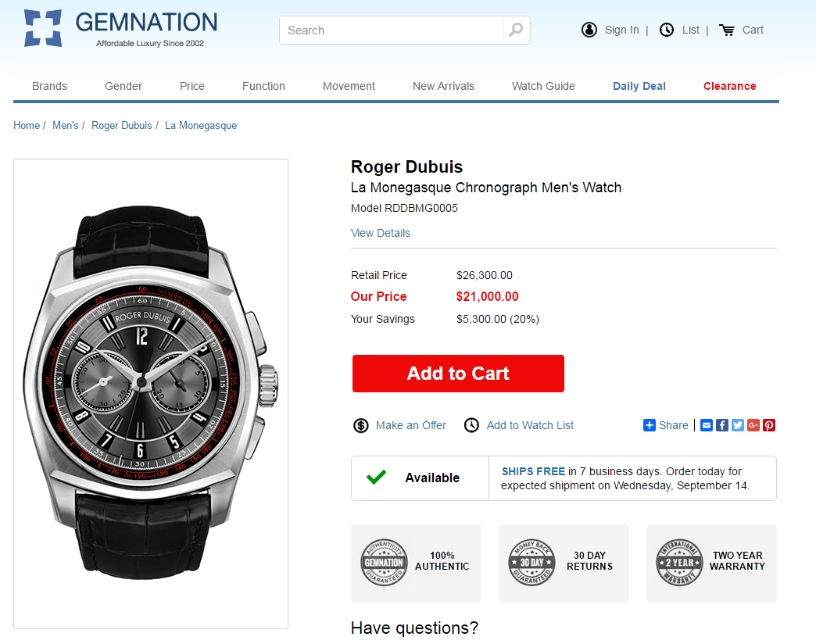The width and height of the screenshot is (816, 644).
Task: Open the View Details link
Action: [381, 233]
